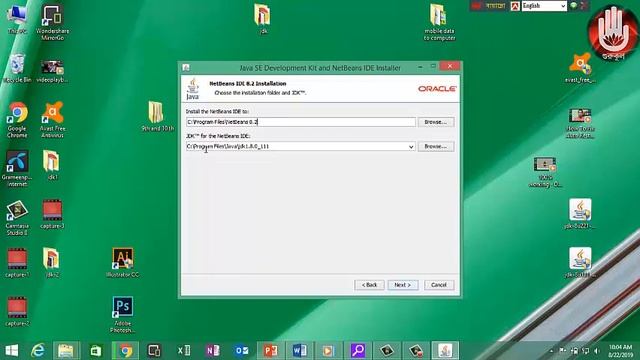The height and width of the screenshot is (360, 640).
Task: Launch Google Chrome from the desktop
Action: pyautogui.click(x=17, y=120)
